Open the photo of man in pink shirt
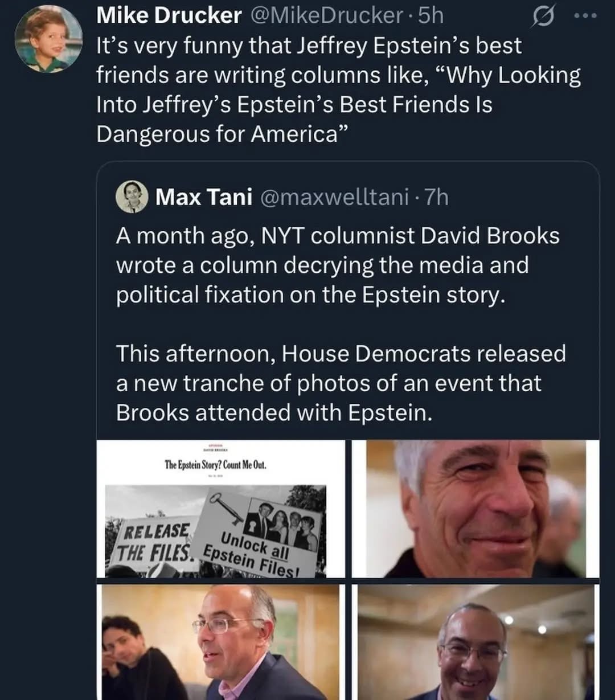The image size is (615, 700). pos(221,642)
